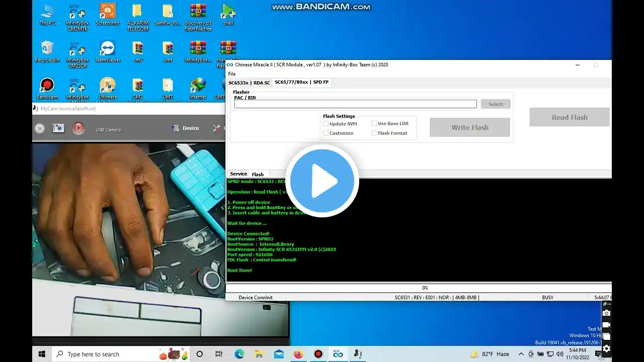Open the InfinityBox... RAR archive icon
The image size is (644, 362).
[x=198, y=52]
